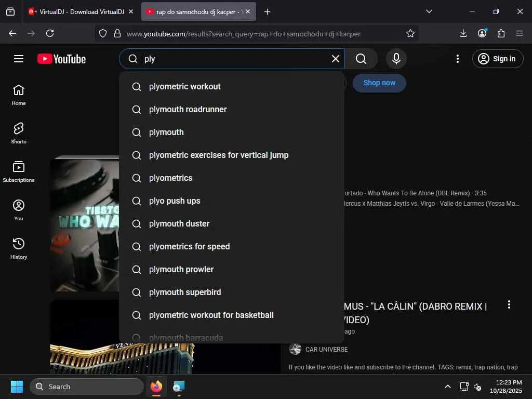Choose 'plyometric workout for basketball' suggestion
Viewport: 532px width, 399px height.
pos(232,315)
